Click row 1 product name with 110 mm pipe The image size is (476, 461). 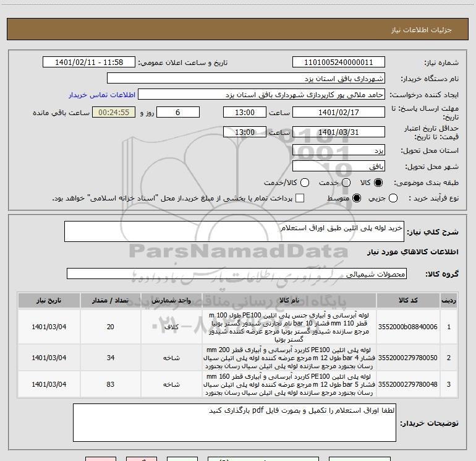(289, 327)
